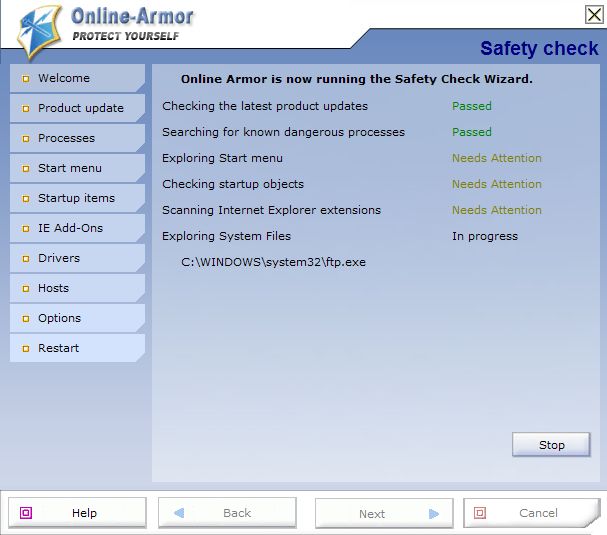This screenshot has width=607, height=535.
Task: Click the bullet icon beside Options
Action: pos(26,319)
